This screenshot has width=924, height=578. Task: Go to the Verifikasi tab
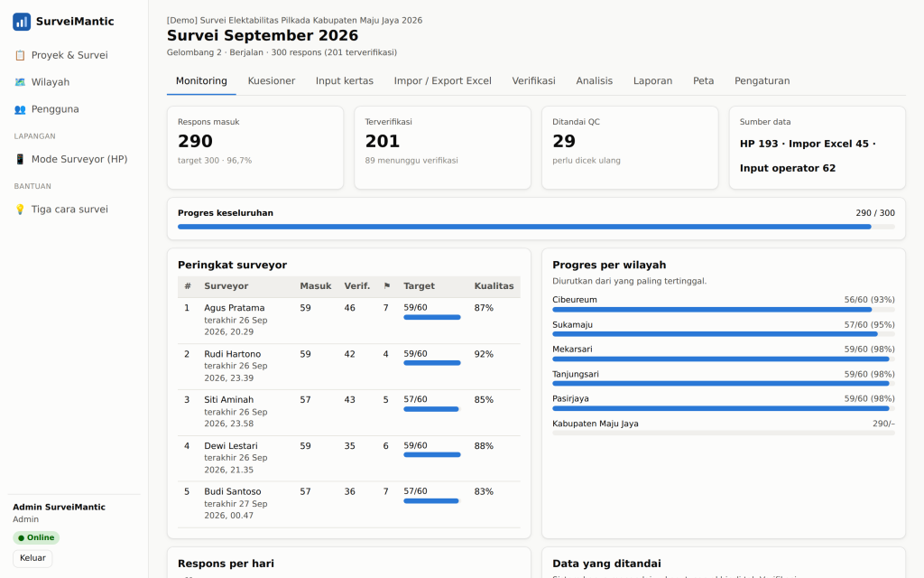pos(533,80)
